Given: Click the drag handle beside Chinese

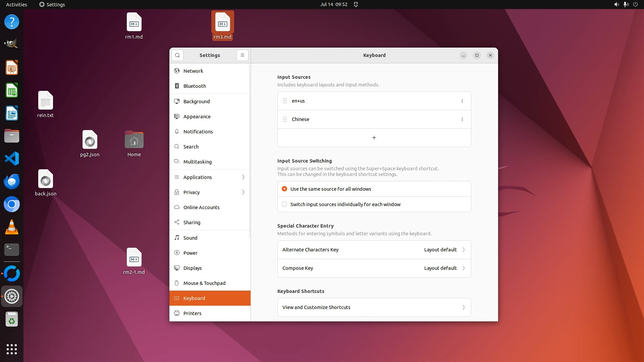Looking at the screenshot, I should click(x=285, y=119).
